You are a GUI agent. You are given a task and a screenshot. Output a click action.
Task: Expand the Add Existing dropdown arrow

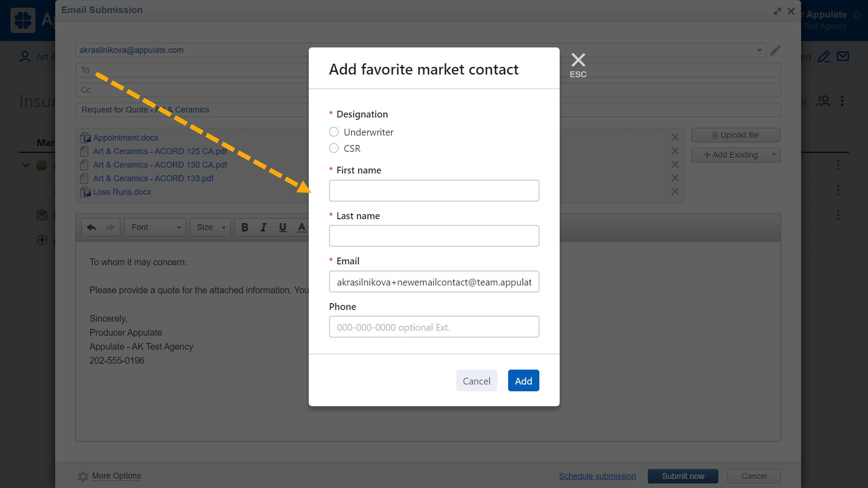pyautogui.click(x=774, y=155)
